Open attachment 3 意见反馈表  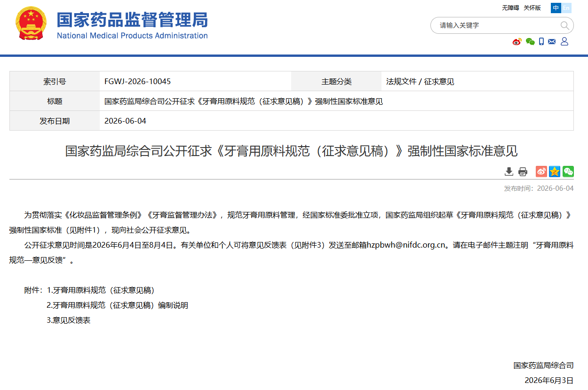[x=69, y=320]
